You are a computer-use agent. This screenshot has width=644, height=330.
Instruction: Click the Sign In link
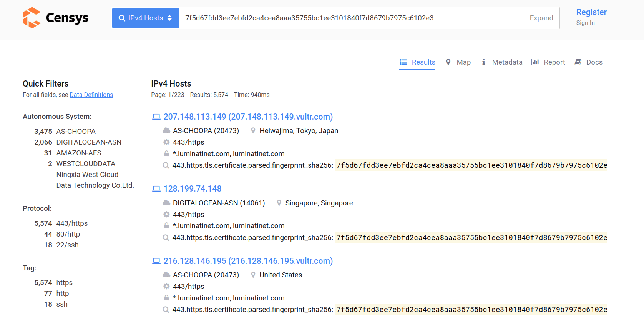coord(585,23)
